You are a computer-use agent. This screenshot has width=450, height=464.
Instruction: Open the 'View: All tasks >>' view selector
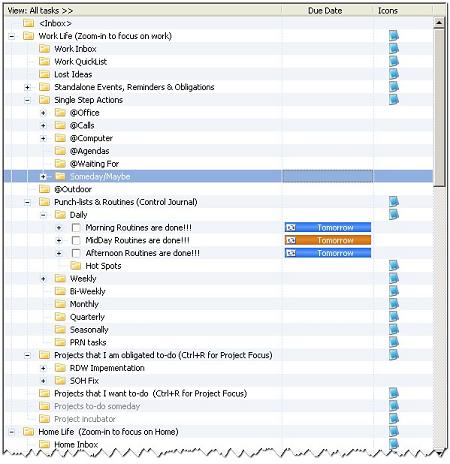tap(40, 11)
